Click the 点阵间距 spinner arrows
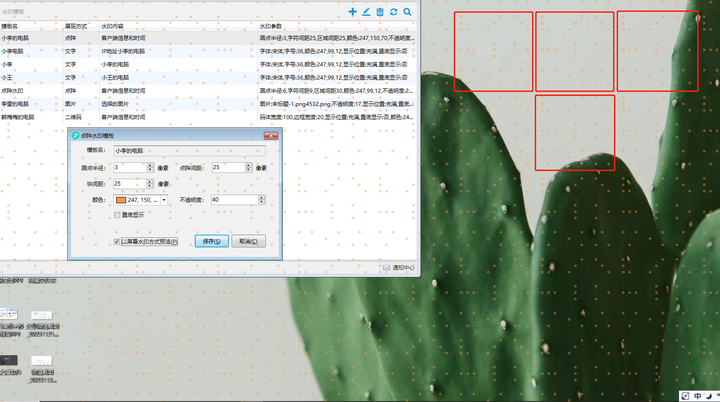Viewport: 720px width, 402px height. (x=250, y=167)
